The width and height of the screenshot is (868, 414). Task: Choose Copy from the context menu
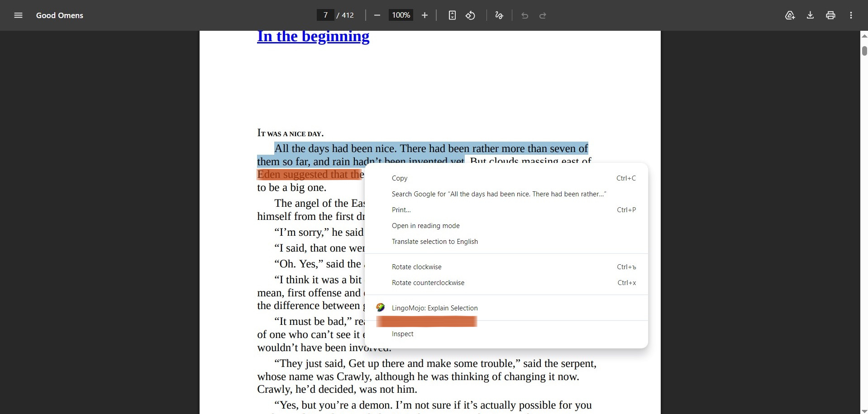(x=506, y=178)
